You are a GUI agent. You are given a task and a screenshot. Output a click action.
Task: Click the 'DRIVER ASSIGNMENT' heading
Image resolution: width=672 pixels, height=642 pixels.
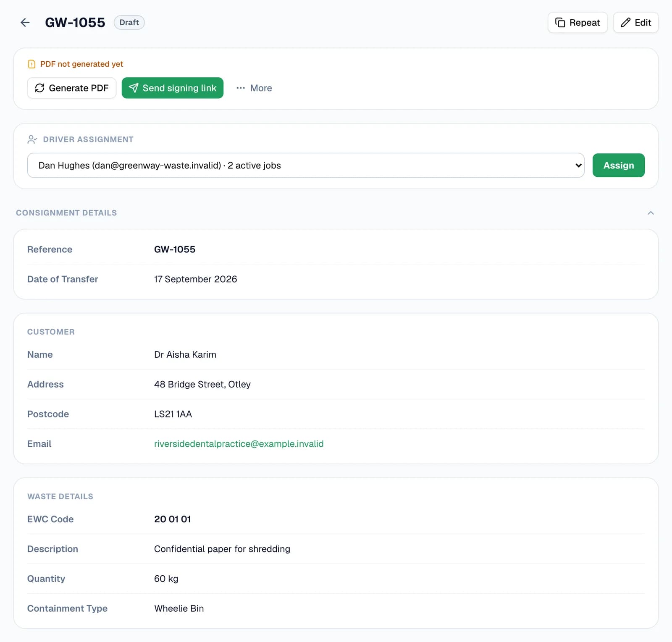88,139
